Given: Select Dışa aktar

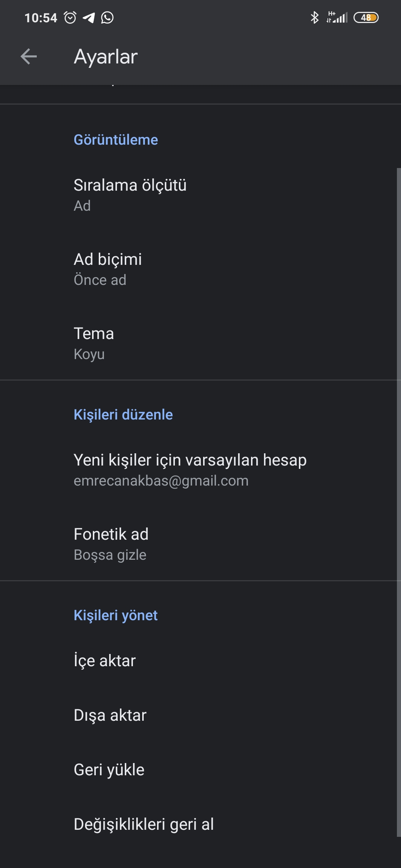Looking at the screenshot, I should point(200,715).
